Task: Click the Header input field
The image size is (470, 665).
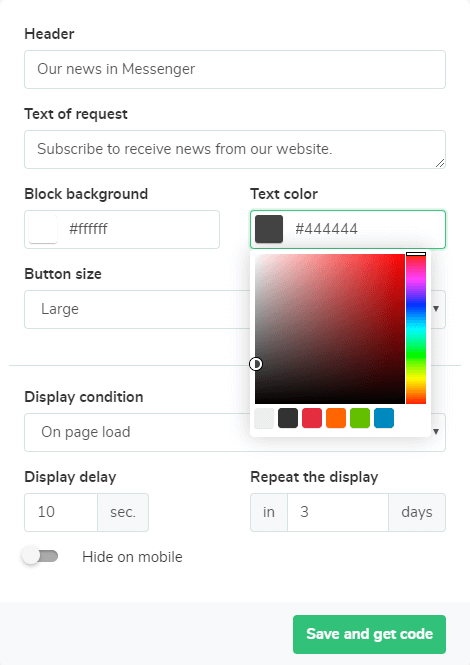Action: pyautogui.click(x=235, y=70)
